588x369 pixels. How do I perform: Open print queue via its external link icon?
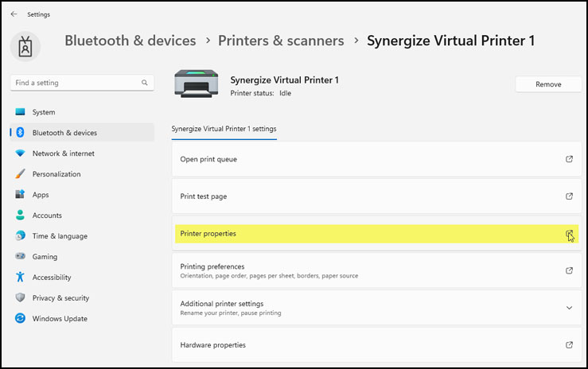569,159
